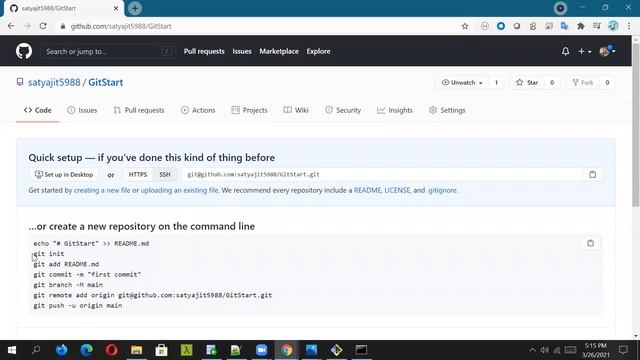The width and height of the screenshot is (640, 360).
Task: Open Zoom from the taskbar
Action: (x=261, y=350)
